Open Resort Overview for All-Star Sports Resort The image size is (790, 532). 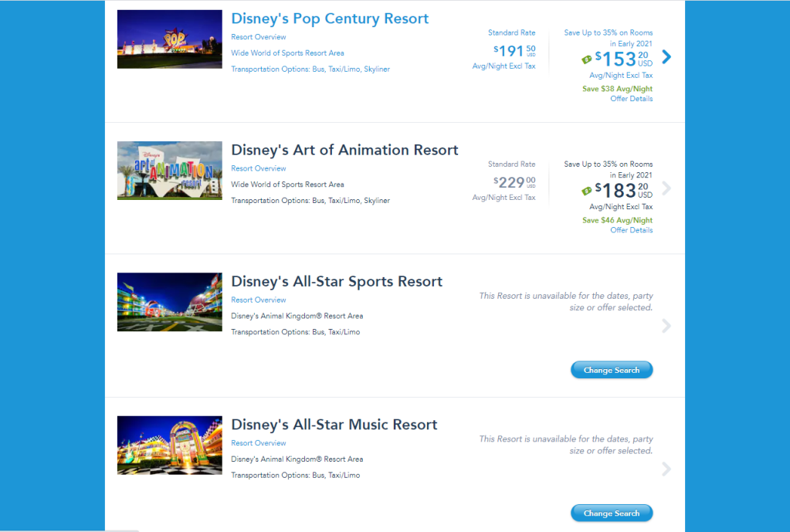pos(258,300)
